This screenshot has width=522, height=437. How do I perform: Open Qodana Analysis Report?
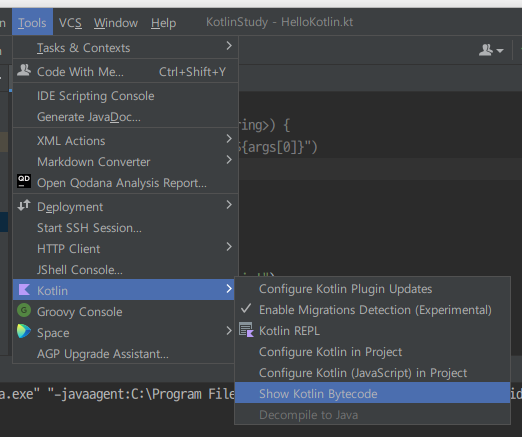(x=125, y=183)
